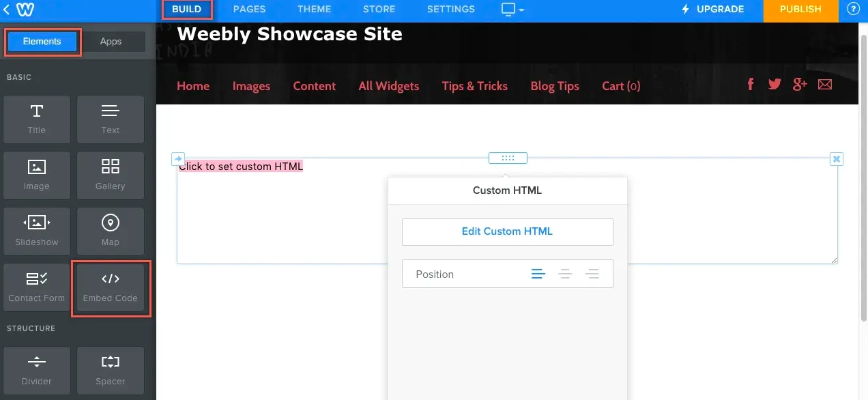Add a Spacer element

111,371
